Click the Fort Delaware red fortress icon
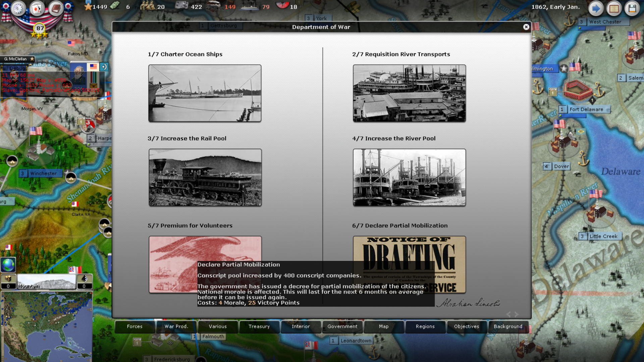Viewport: 644px width, 362px height. (x=578, y=89)
